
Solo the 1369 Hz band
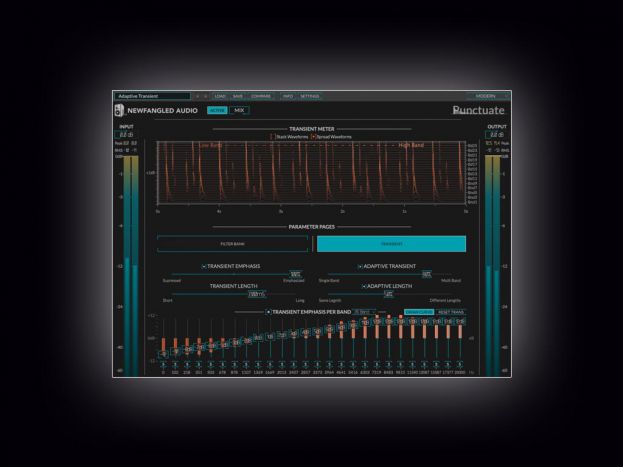click(x=258, y=364)
